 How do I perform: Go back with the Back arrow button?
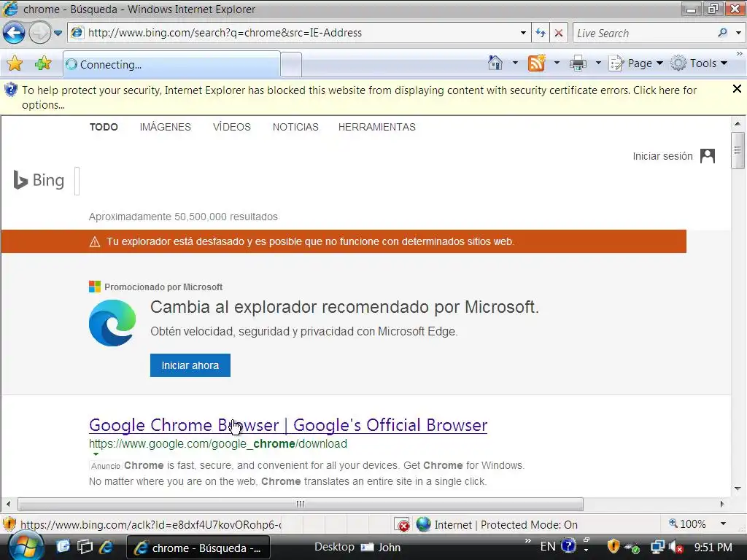click(14, 33)
